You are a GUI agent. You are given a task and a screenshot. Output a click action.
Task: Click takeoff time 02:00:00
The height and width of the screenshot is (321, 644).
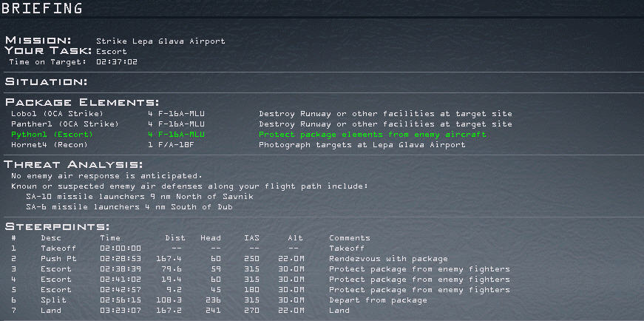[x=121, y=249]
